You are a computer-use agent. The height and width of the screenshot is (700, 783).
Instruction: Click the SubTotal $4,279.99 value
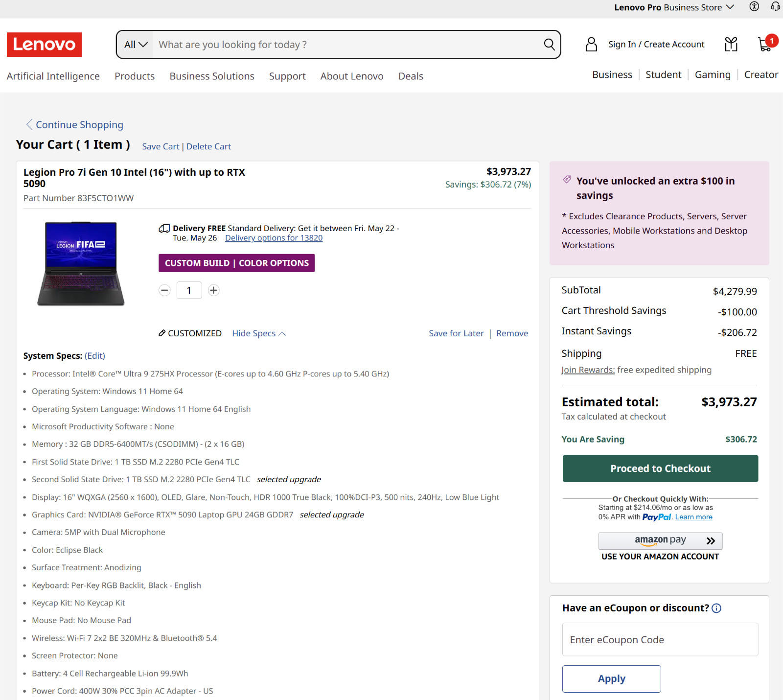point(735,291)
